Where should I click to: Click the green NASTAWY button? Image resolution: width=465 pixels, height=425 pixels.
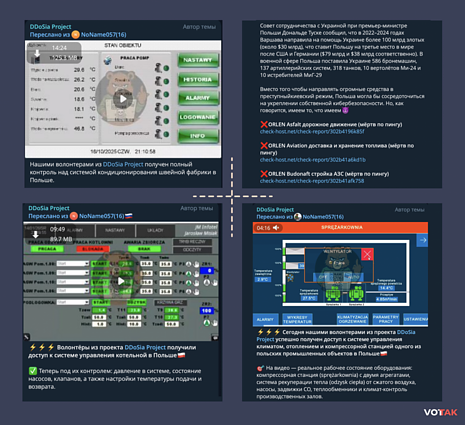[x=198, y=60]
